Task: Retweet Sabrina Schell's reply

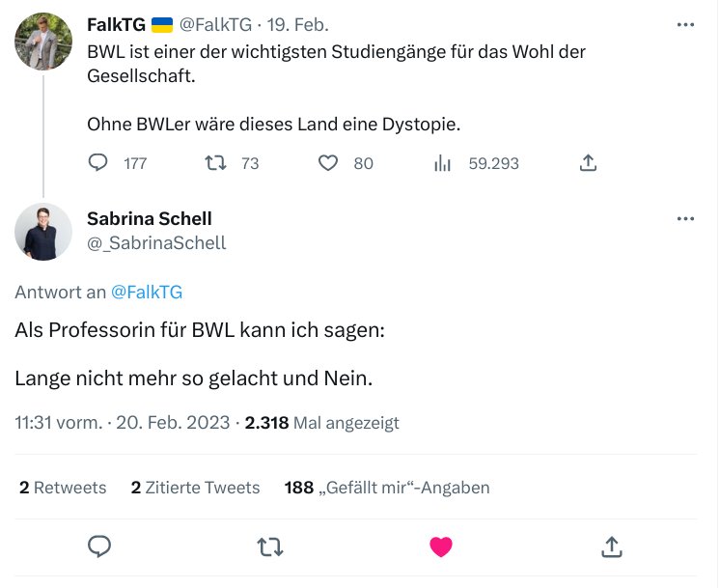Action: (x=270, y=547)
